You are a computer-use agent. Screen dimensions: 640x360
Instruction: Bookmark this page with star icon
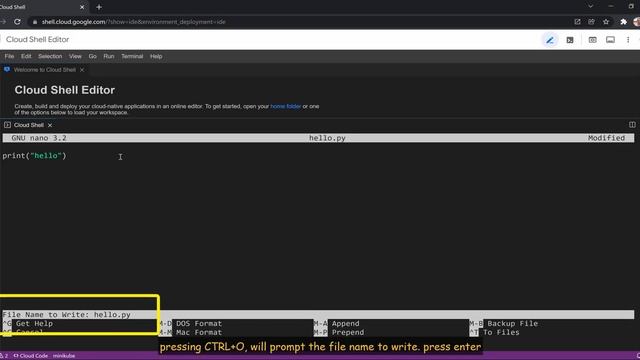point(606,22)
